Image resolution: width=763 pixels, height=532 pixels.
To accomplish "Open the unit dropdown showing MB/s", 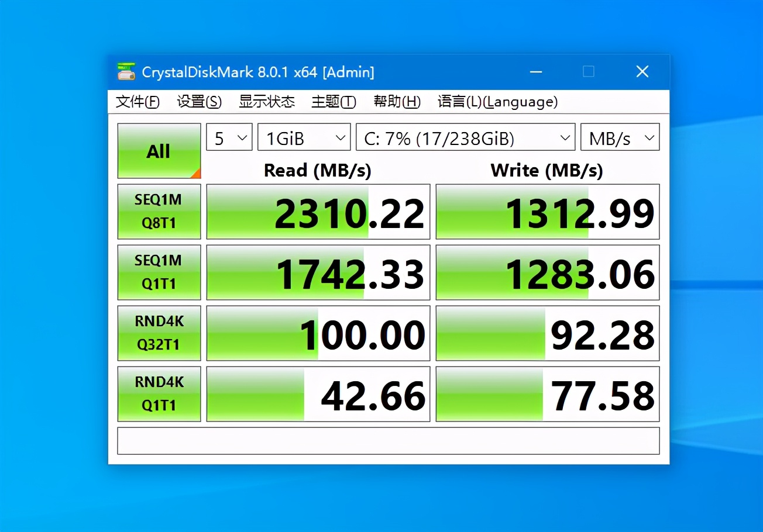I will tap(620, 138).
